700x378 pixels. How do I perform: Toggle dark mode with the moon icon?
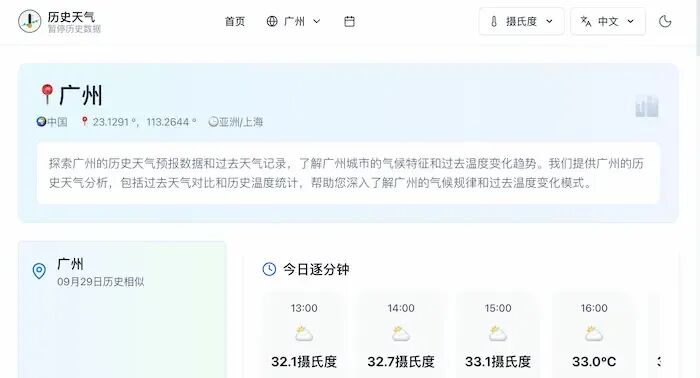[x=665, y=21]
